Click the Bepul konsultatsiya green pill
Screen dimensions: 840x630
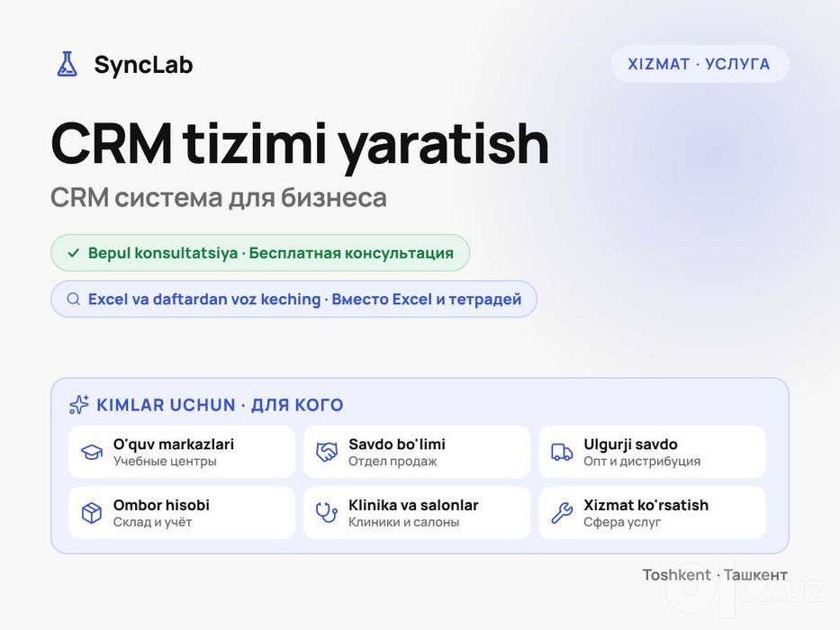pyautogui.click(x=260, y=253)
